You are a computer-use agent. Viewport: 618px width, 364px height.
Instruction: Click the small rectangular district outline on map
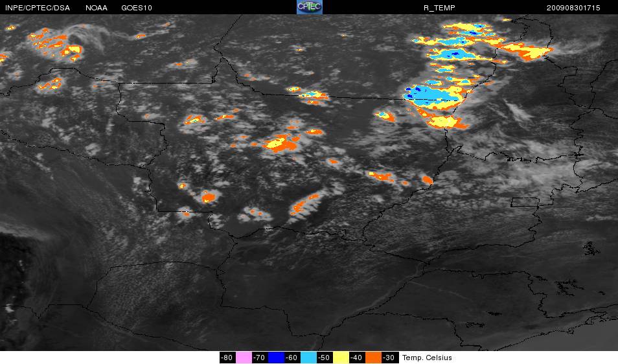(x=525, y=202)
